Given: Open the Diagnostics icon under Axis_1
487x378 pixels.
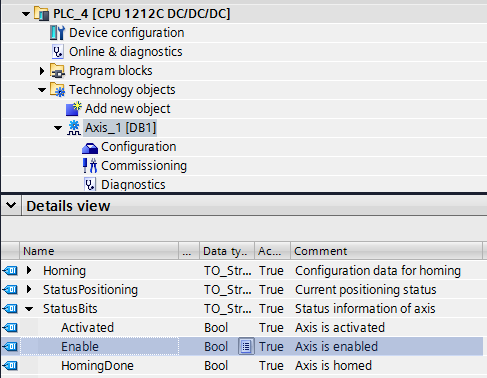Looking at the screenshot, I should (x=90, y=184).
